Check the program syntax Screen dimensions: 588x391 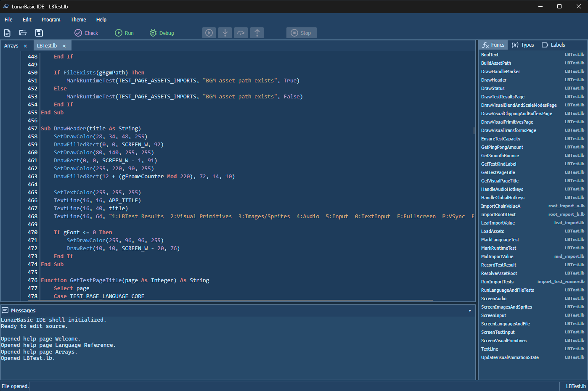click(86, 32)
